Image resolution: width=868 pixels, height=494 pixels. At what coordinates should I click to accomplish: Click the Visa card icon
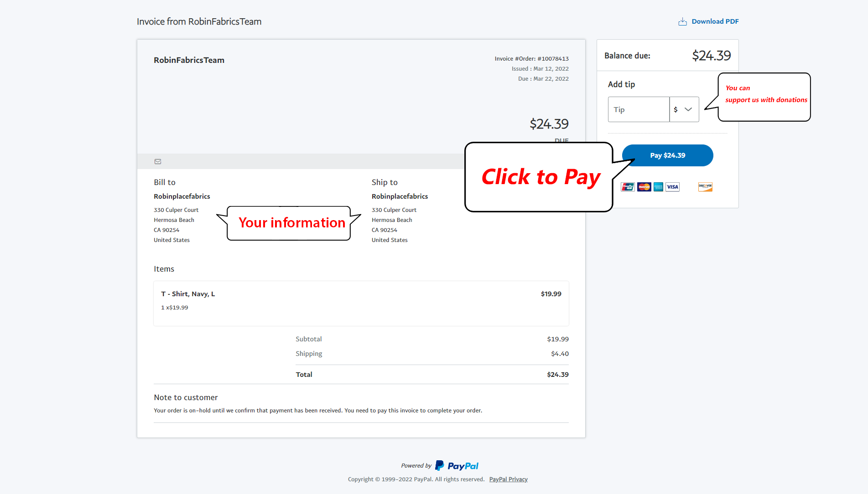672,187
